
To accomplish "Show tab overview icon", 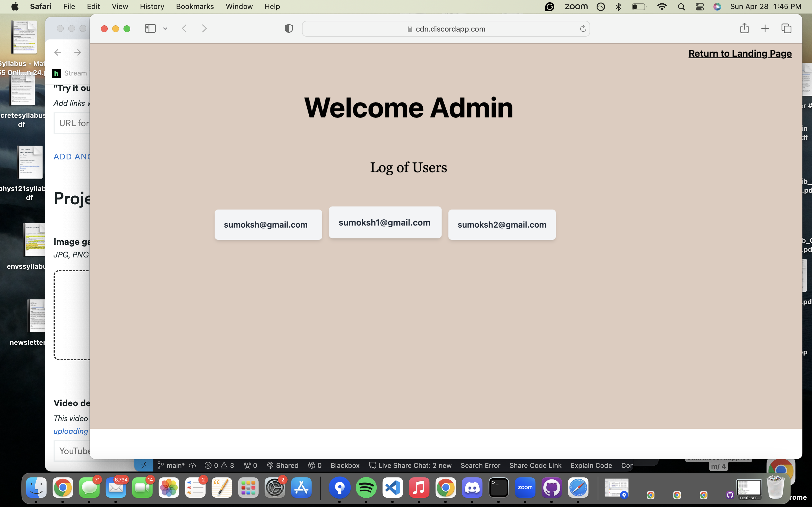I will coord(786,28).
